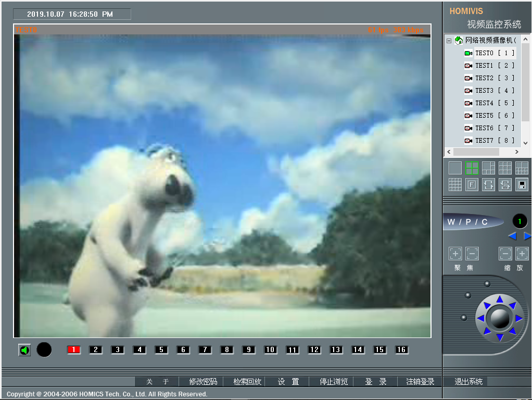Screen dimensions: 532x400
Task: Open 检索回放 search playback
Action: click(x=247, y=382)
